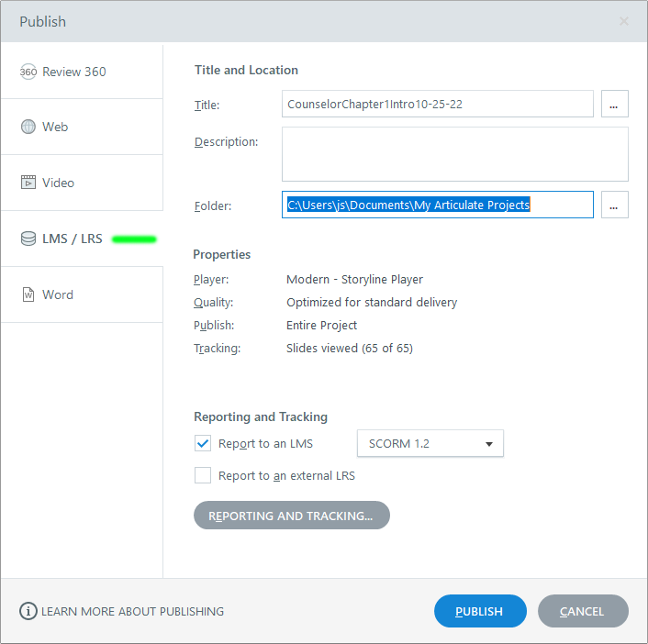648x644 pixels.
Task: Click the Review 360 icon
Action: 28,72
